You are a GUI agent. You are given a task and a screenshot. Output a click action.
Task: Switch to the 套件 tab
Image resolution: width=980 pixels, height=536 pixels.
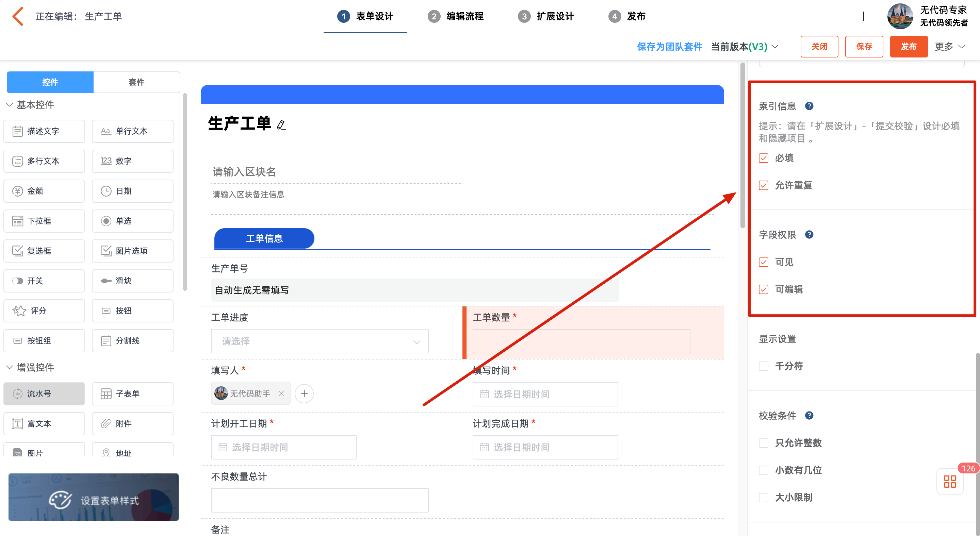coord(136,82)
